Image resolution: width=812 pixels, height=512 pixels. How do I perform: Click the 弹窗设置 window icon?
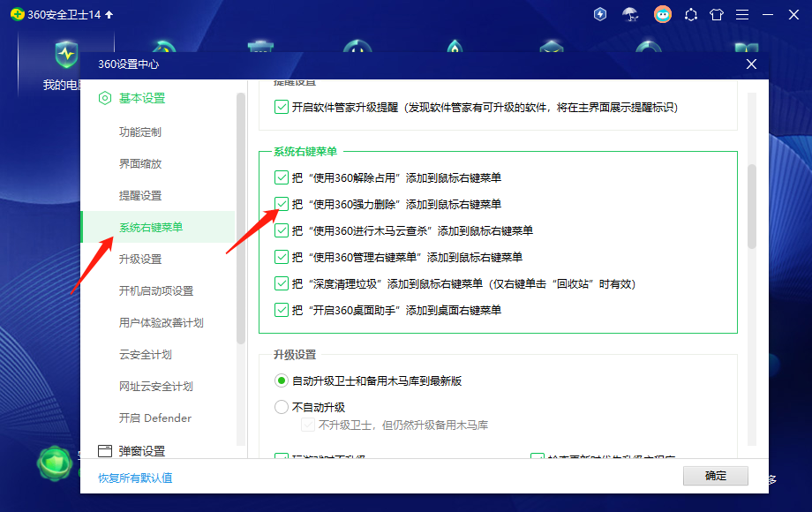click(x=105, y=451)
